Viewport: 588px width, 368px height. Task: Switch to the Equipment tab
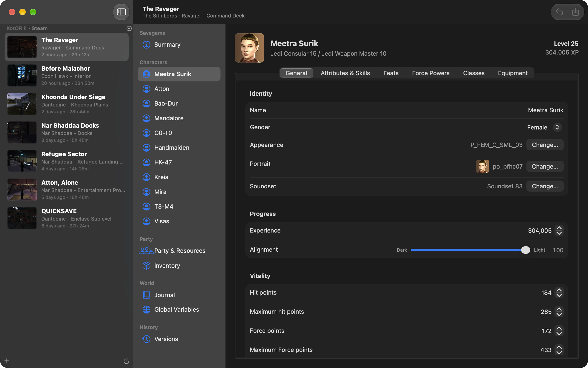pyautogui.click(x=513, y=73)
